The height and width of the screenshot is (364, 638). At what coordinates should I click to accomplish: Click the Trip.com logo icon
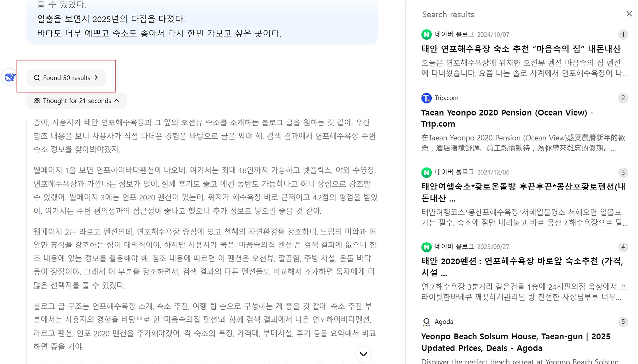pyautogui.click(x=426, y=98)
